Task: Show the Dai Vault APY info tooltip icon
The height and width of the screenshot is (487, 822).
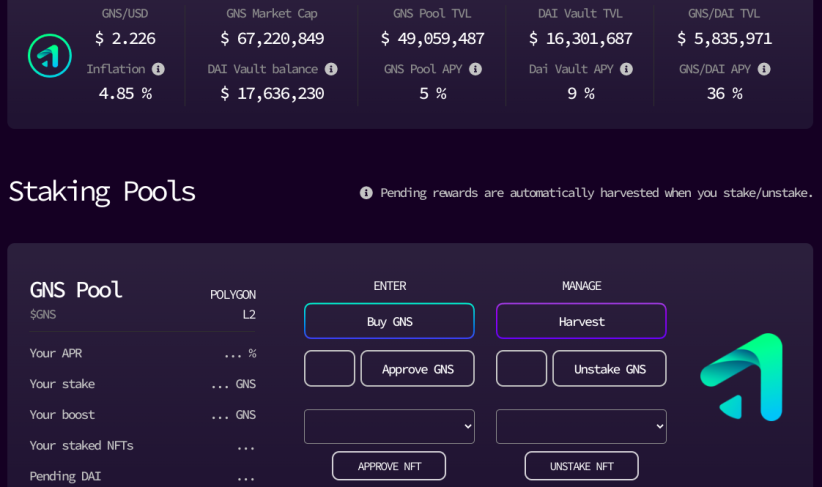Action: pos(626,69)
